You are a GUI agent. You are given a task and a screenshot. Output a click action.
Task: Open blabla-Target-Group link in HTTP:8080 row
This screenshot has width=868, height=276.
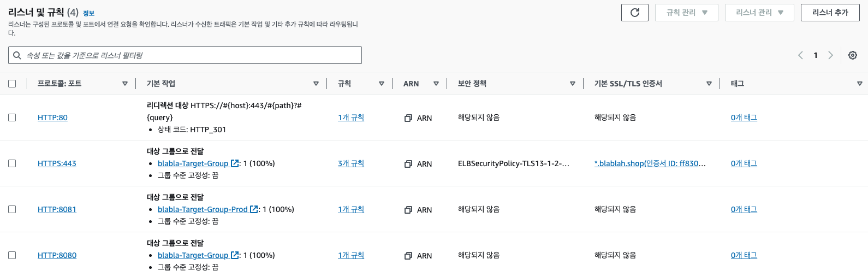coord(193,255)
